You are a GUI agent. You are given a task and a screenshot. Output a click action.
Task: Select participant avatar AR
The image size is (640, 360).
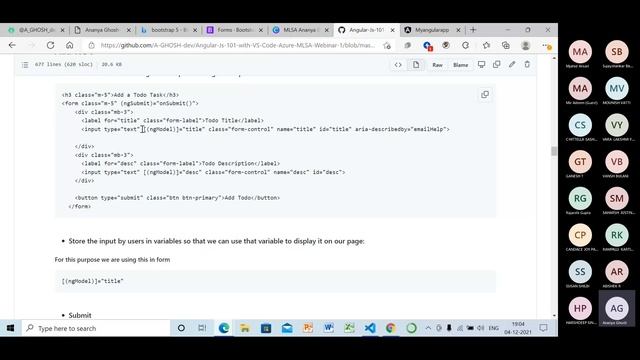point(617,271)
